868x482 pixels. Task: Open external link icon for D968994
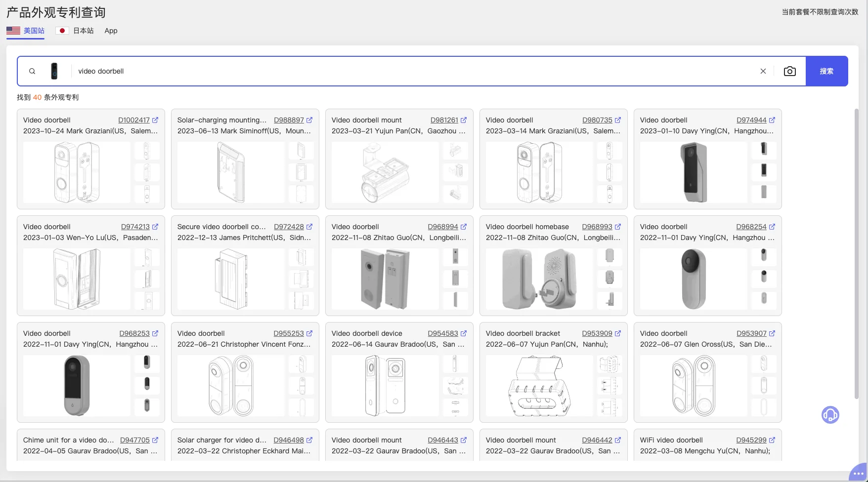pyautogui.click(x=464, y=227)
